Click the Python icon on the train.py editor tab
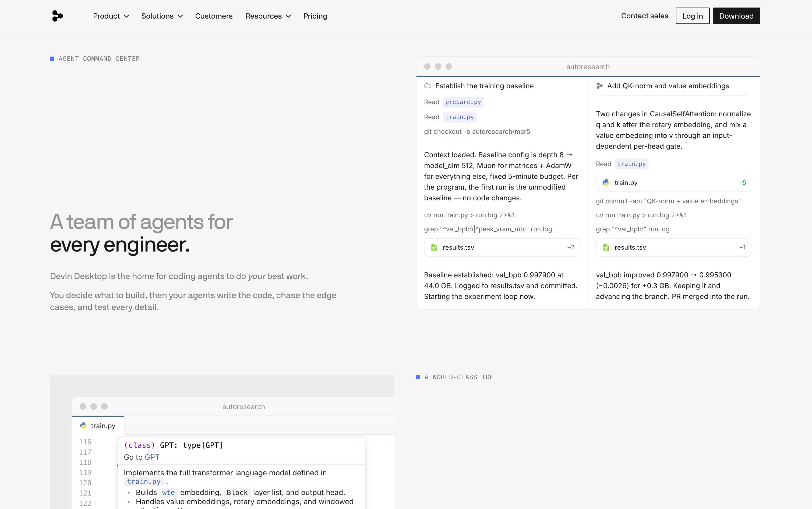Image resolution: width=812 pixels, height=509 pixels. point(83,426)
